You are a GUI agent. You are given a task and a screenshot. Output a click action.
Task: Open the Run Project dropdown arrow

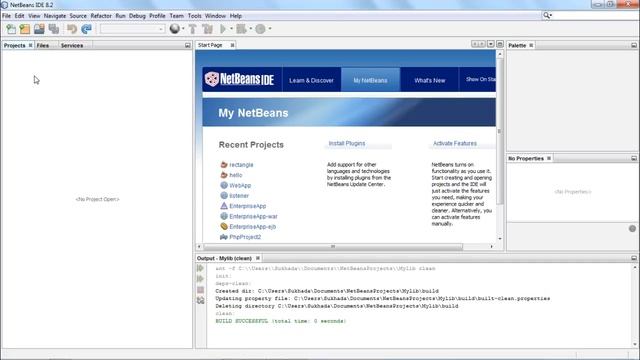tap(231, 29)
